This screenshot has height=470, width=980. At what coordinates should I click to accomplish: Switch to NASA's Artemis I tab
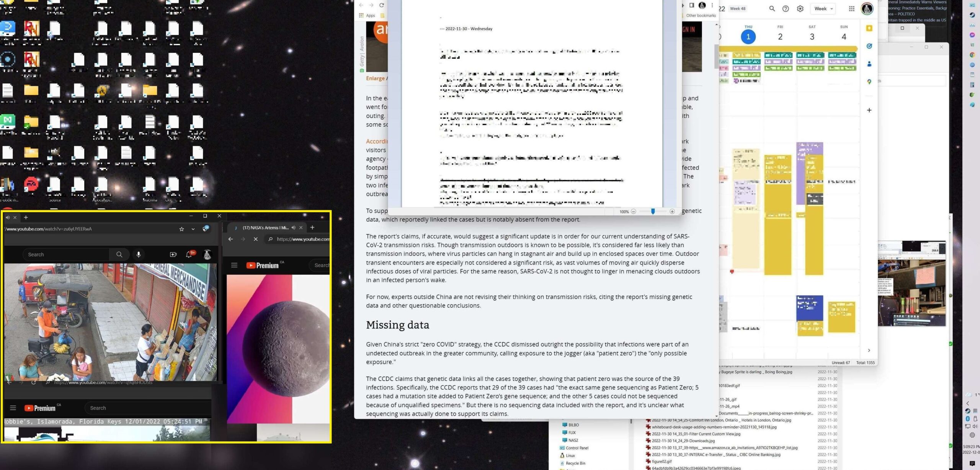point(265,228)
